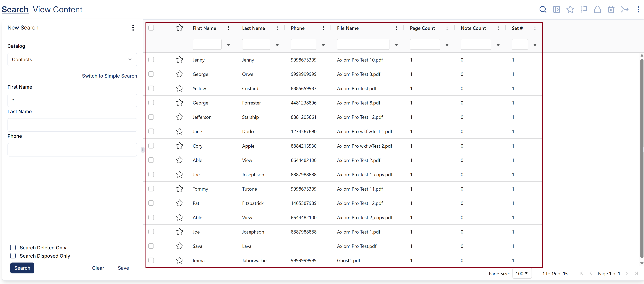Go to first page arrow in pager
The image size is (644, 284).
click(x=581, y=273)
